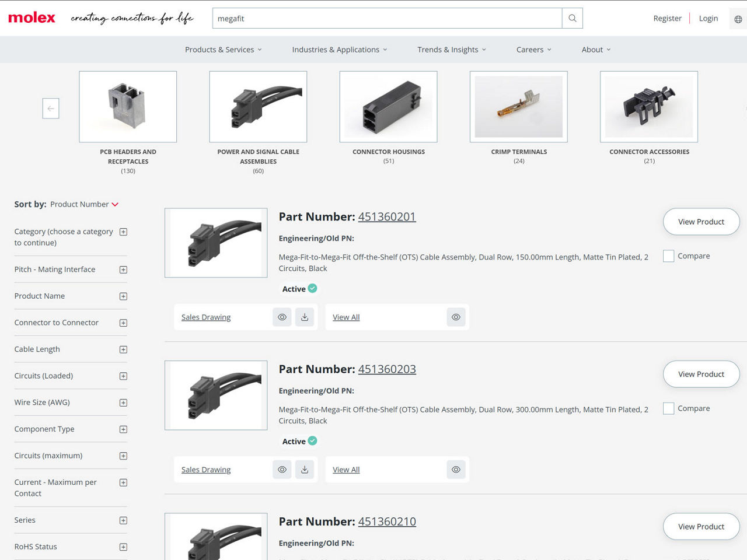Expand Connector to Connector filter
747x560 pixels.
coord(123,323)
